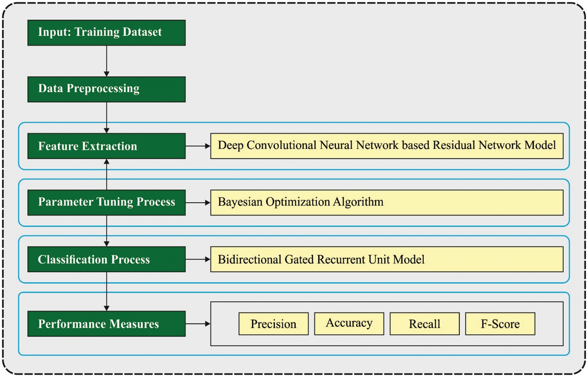Click the Bidirectional Gated Recurrent Unit Model box
This screenshot has height=377, width=588.
pos(387,259)
